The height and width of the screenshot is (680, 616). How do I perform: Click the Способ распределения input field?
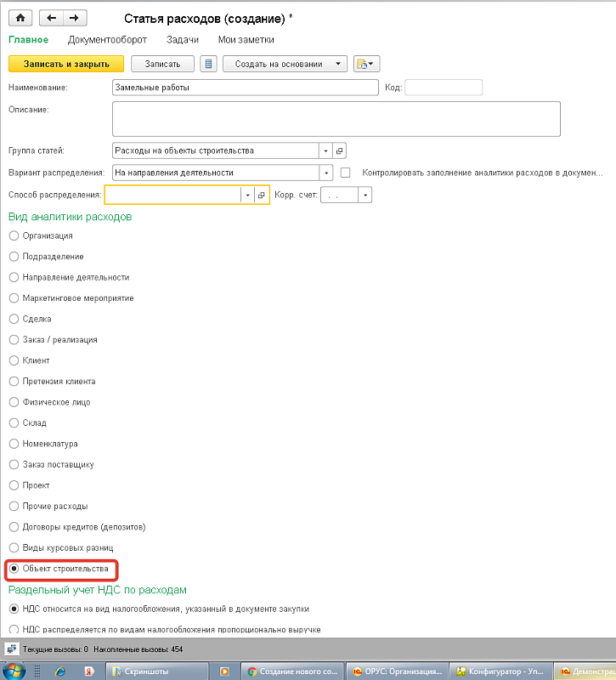tap(173, 195)
